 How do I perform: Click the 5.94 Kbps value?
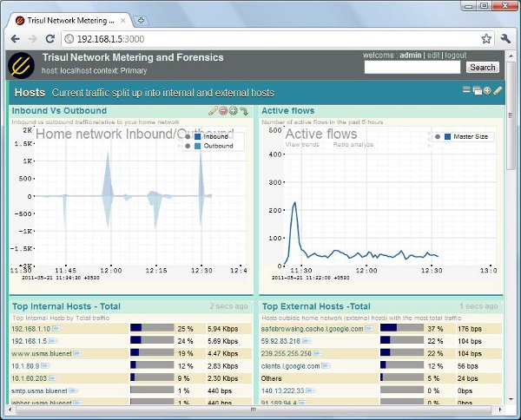(x=222, y=329)
